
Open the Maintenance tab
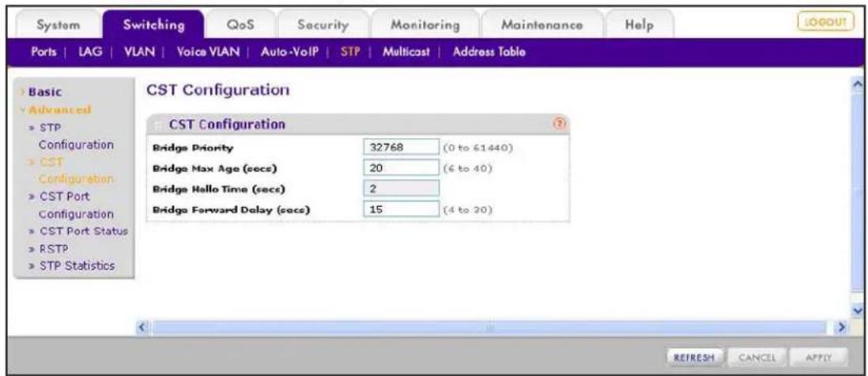(x=541, y=25)
